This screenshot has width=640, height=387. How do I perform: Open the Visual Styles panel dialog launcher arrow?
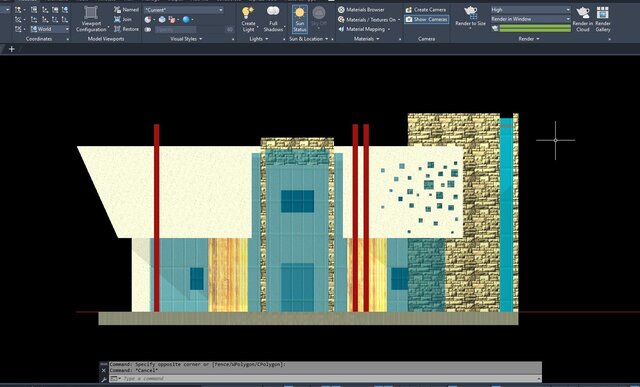coord(233,39)
